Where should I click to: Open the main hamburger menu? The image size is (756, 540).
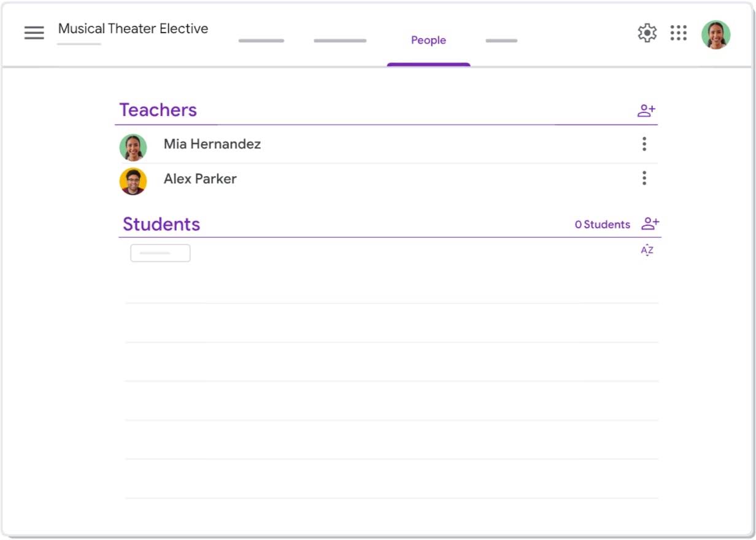(x=34, y=33)
